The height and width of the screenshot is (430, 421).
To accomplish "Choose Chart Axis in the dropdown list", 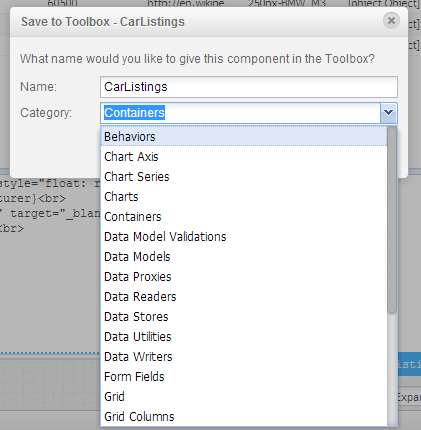I will [244, 157].
